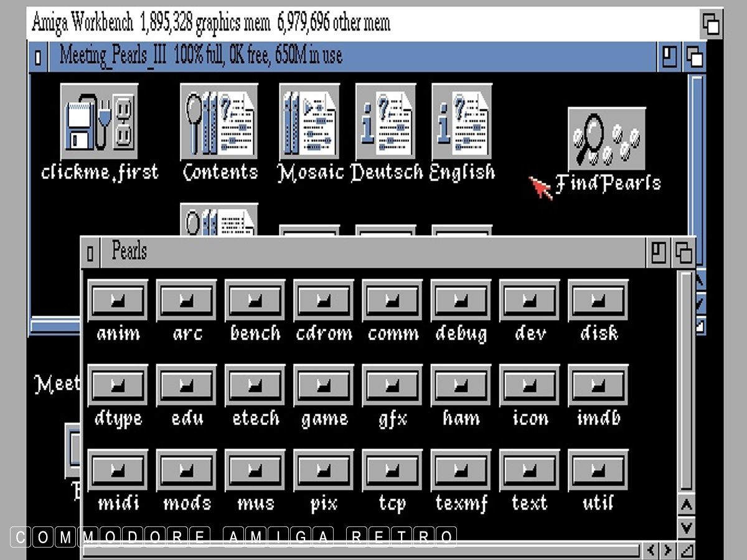Click the Pearls window zoom gadget
The image size is (747, 560).
coord(659,253)
